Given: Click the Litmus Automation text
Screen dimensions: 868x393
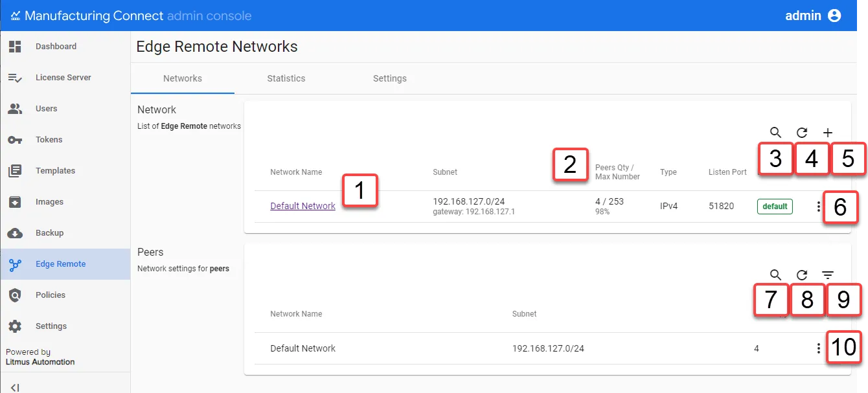Looking at the screenshot, I should pos(40,362).
